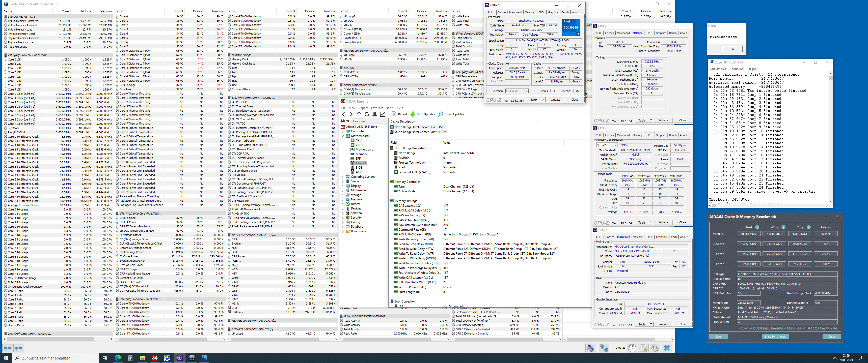Open Tools dropdown arrow in CPU-Z Memory window
The width and height of the screenshot is (868, 363).
[651, 120]
